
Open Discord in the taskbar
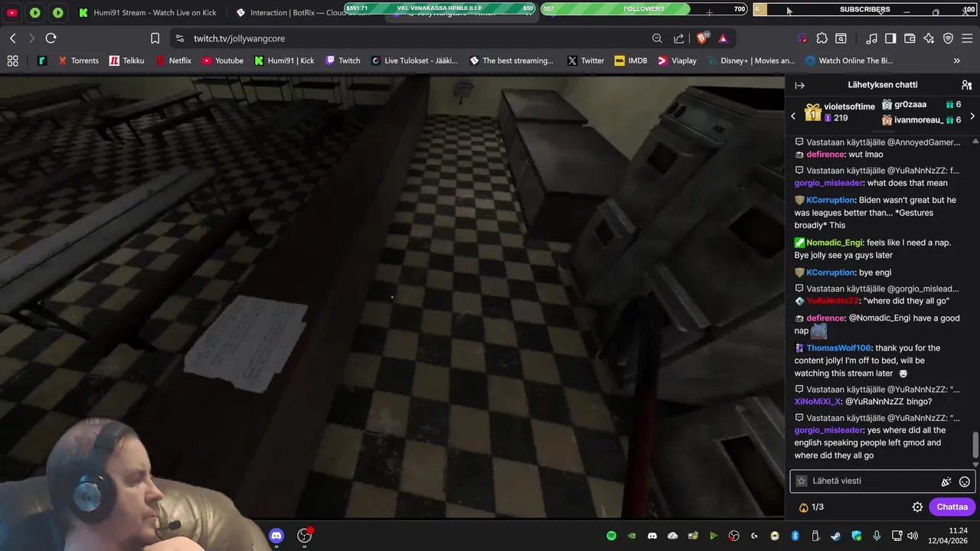[276, 536]
